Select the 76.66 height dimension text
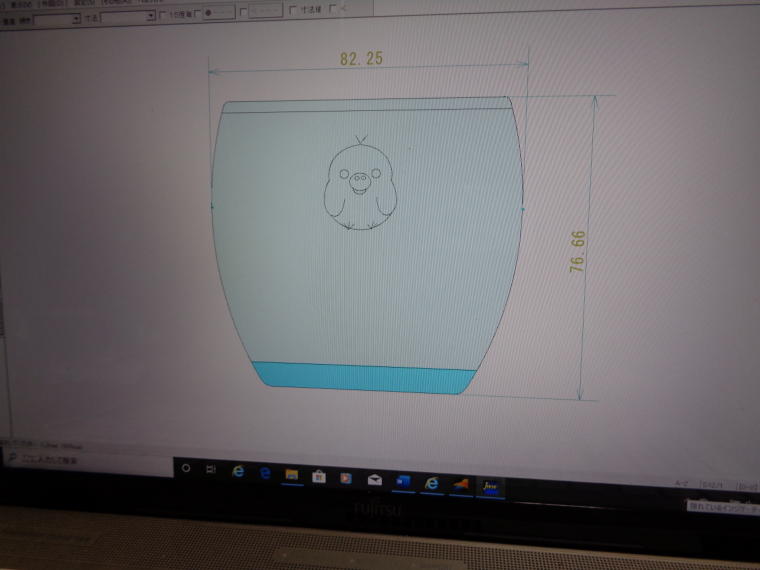Viewport: 760px width, 570px height. point(577,251)
